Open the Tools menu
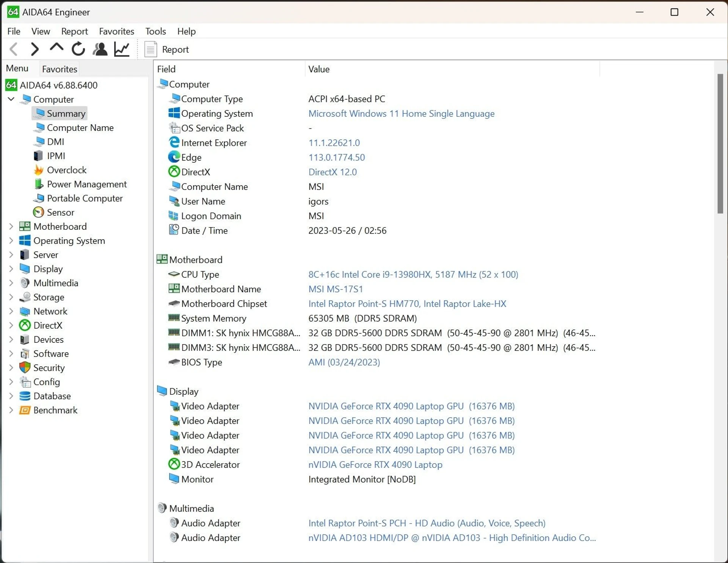This screenshot has height=563, width=728. [x=156, y=31]
